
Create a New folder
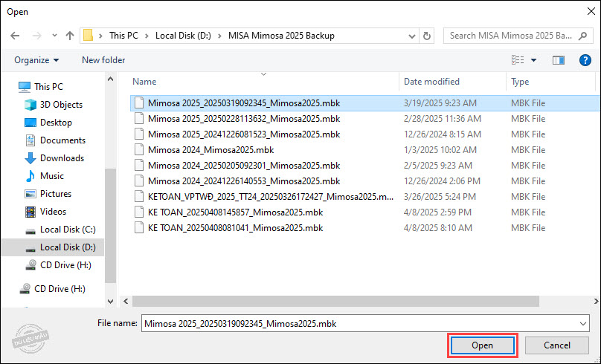(103, 60)
